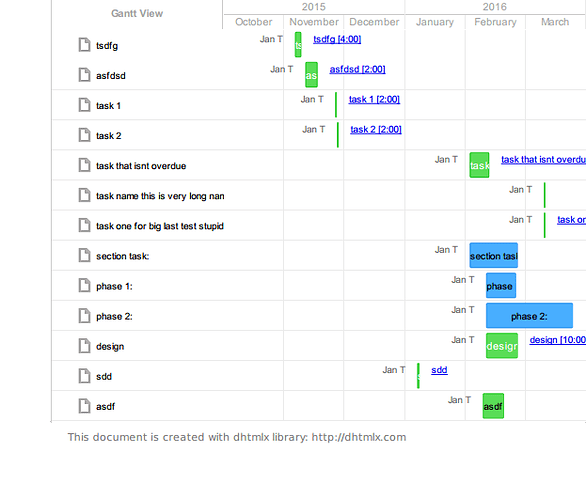Select the blue section task bar
Viewport: 586px width, 499px height.
494,256
